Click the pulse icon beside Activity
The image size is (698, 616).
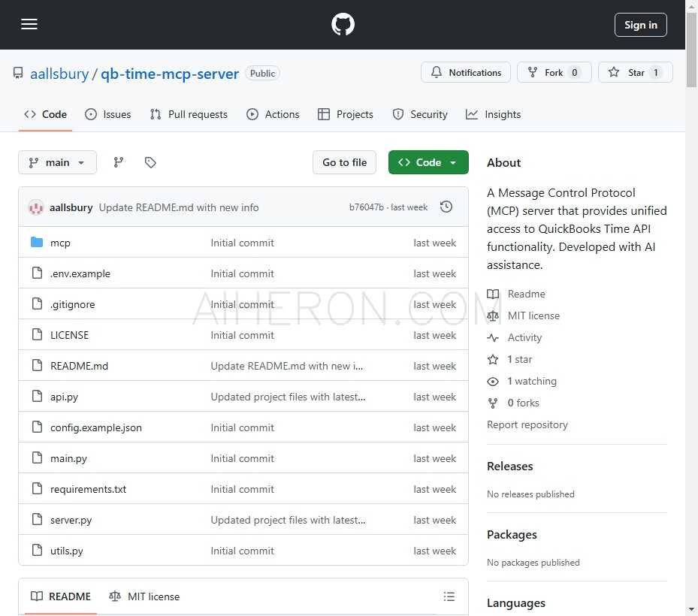pos(493,337)
